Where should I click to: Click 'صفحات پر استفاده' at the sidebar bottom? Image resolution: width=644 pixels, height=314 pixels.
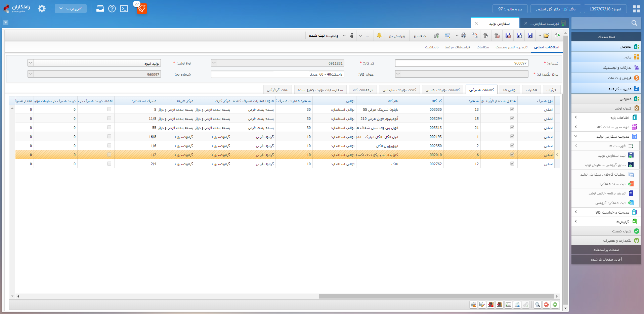[606, 250]
